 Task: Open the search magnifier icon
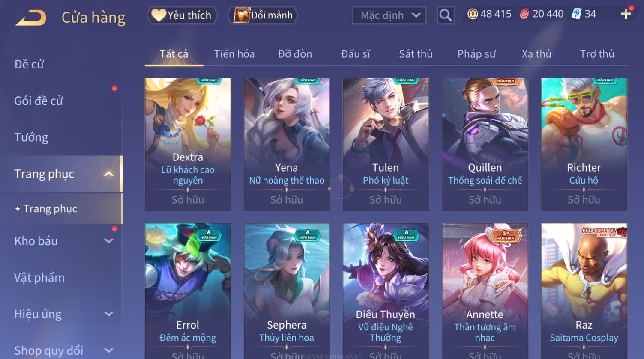pos(446,15)
